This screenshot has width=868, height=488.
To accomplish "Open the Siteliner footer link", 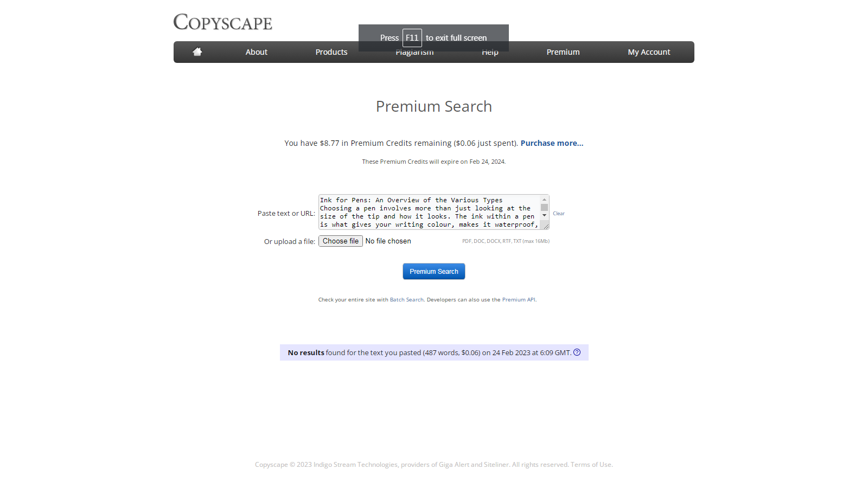I will pos(496,465).
